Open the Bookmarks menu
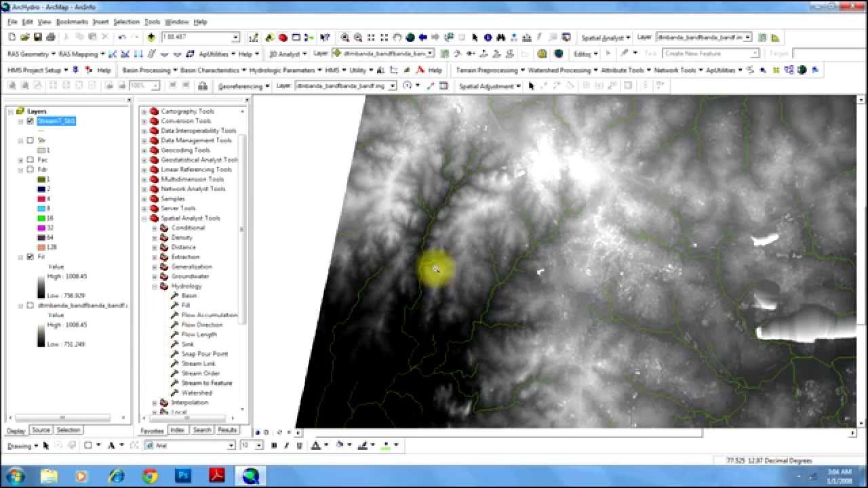Image resolution: width=868 pixels, height=488 pixels. click(x=72, y=22)
